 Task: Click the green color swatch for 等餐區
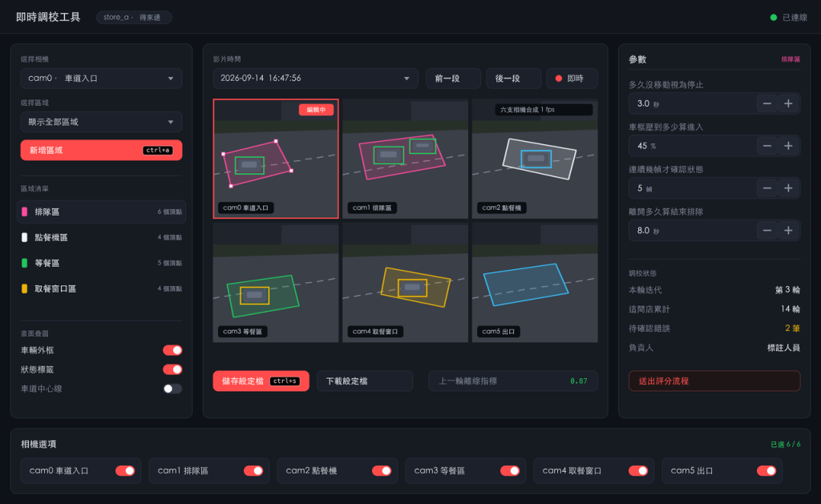tap(24, 264)
